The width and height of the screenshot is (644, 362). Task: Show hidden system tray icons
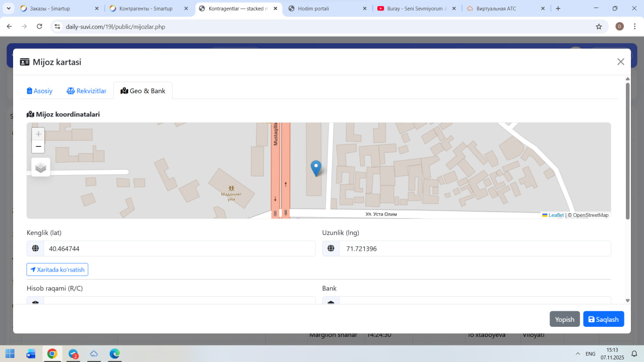pyautogui.click(x=577, y=353)
